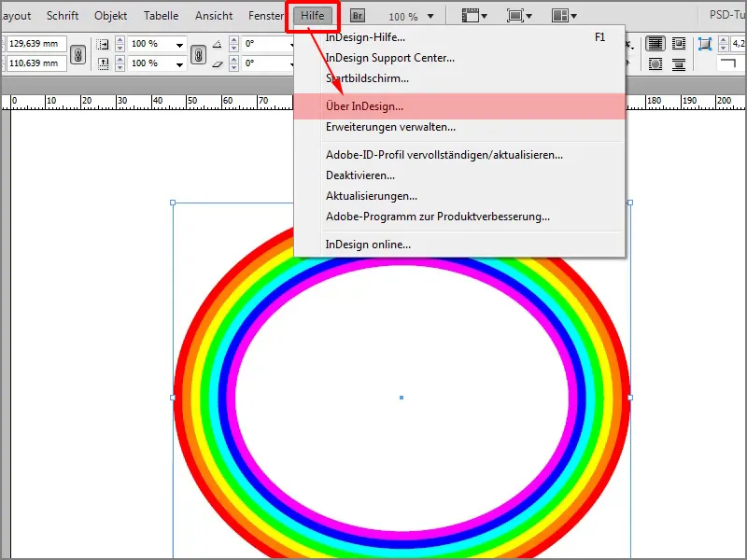Select the no-text-wrap option
Viewport: 747px width, 560px height.
655,44
